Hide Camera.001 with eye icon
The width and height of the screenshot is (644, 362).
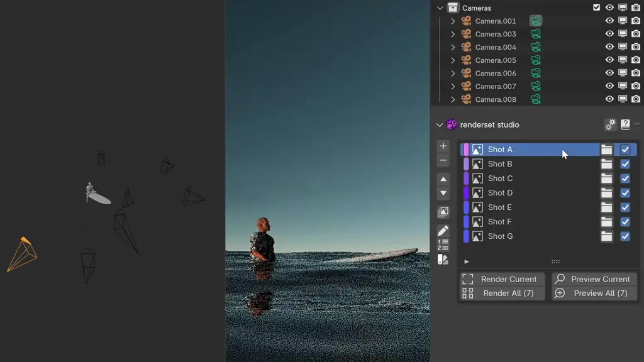point(609,21)
